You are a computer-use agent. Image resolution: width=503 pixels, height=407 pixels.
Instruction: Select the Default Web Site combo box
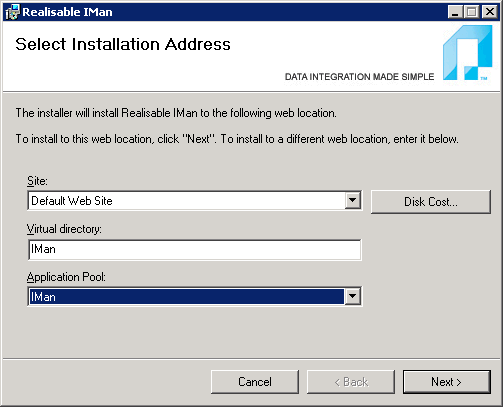click(195, 201)
